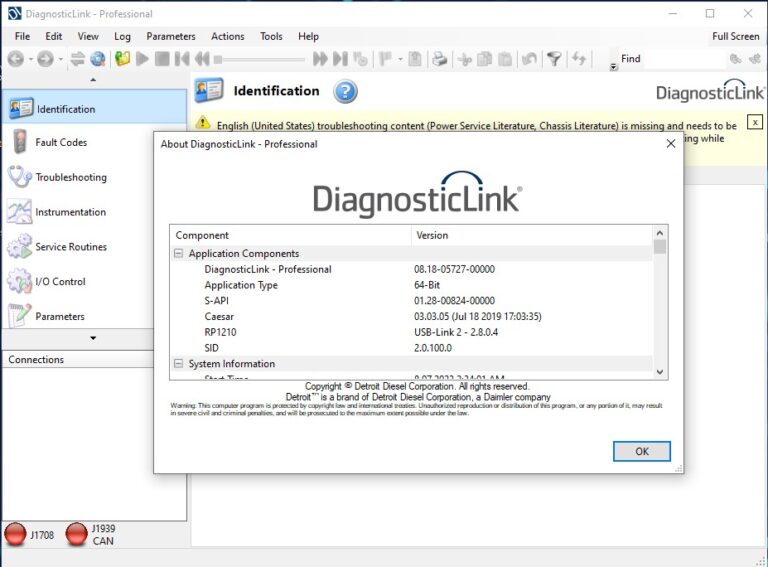Click the Component column header
Screen dimensions: 768x567
click(290, 236)
